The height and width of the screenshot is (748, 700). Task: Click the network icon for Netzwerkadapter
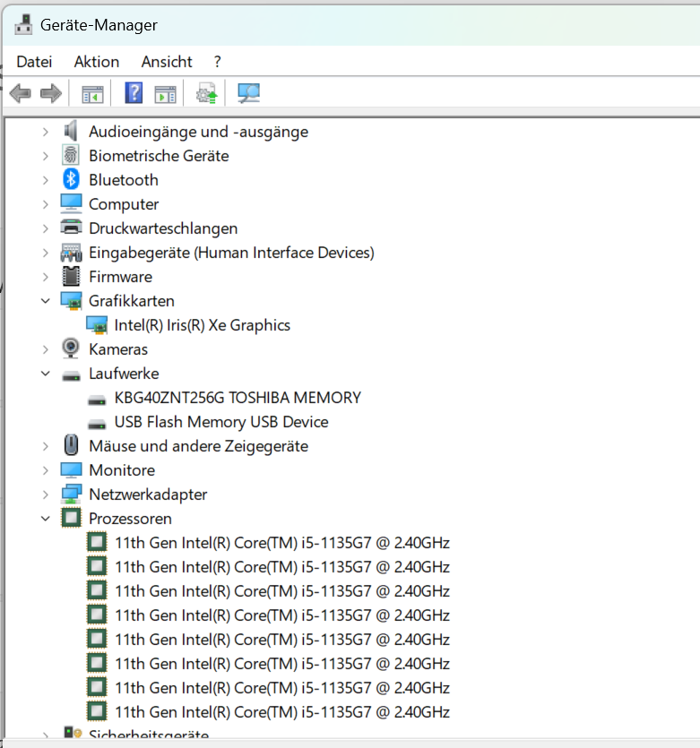tap(71, 494)
